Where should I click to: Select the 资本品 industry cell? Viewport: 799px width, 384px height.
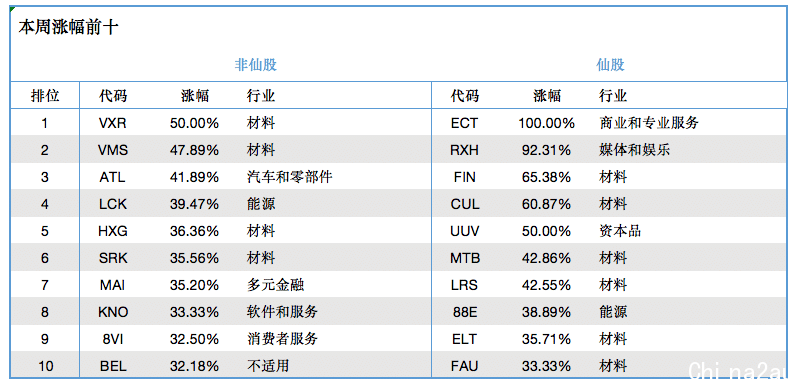[620, 231]
